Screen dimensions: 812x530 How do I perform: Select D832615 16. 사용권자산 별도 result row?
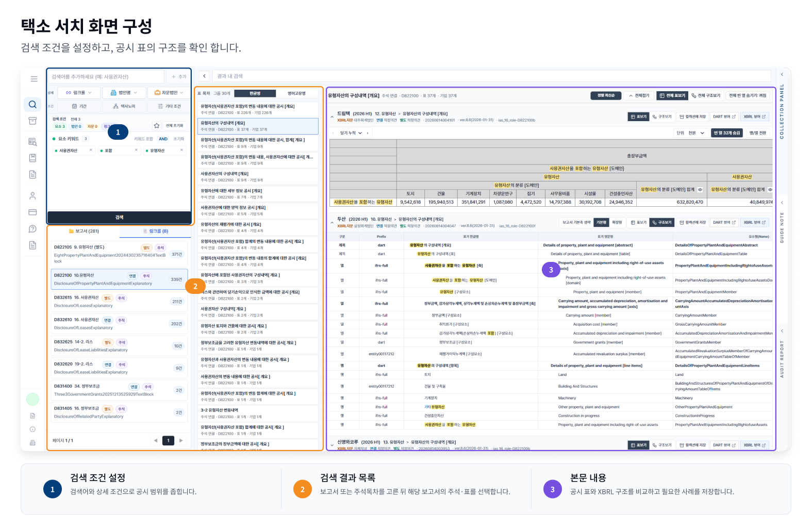(x=119, y=302)
